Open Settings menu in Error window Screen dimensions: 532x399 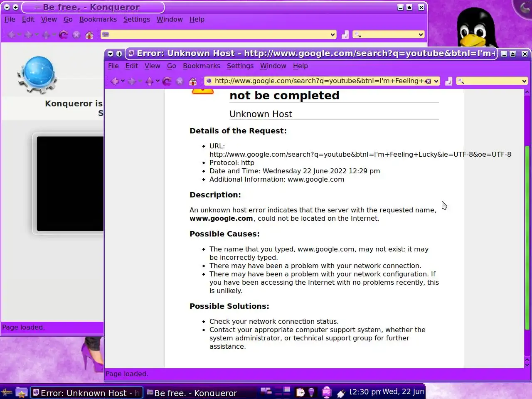(x=240, y=66)
